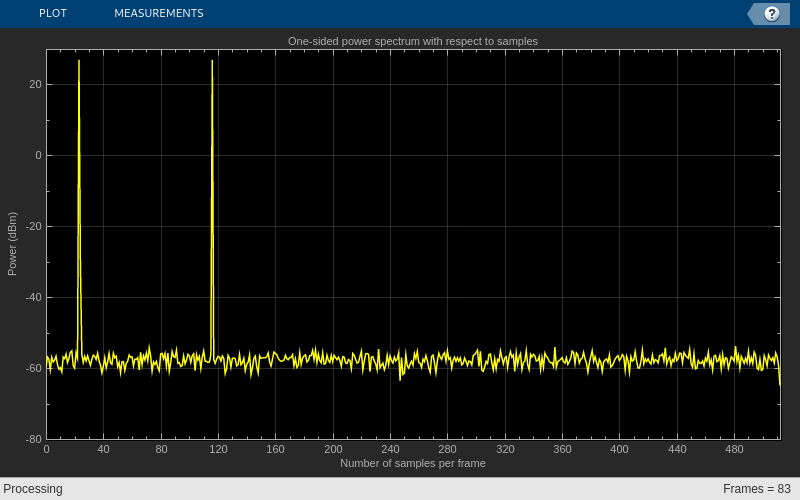This screenshot has width=800, height=500.
Task: Click the x-axis tick label 480
Action: (734, 449)
